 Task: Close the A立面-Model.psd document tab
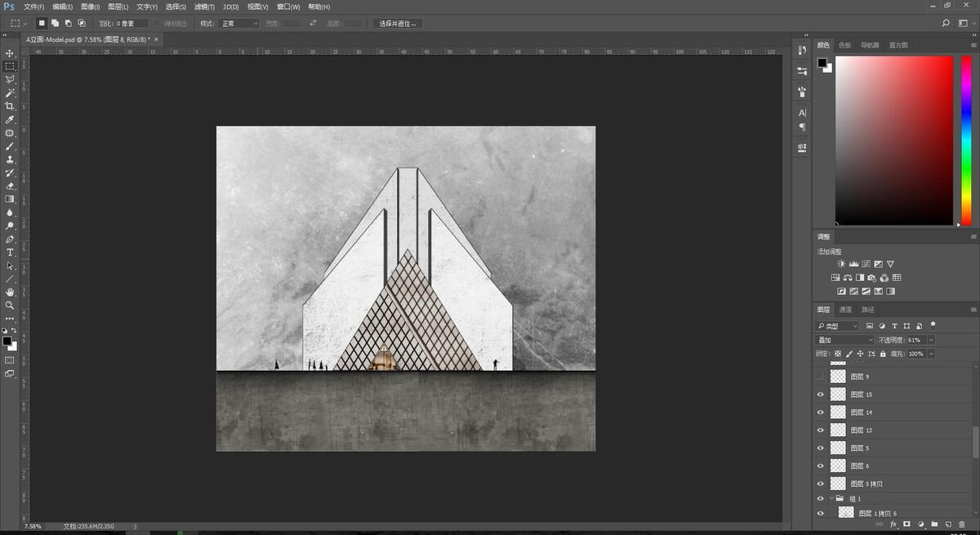(x=155, y=38)
